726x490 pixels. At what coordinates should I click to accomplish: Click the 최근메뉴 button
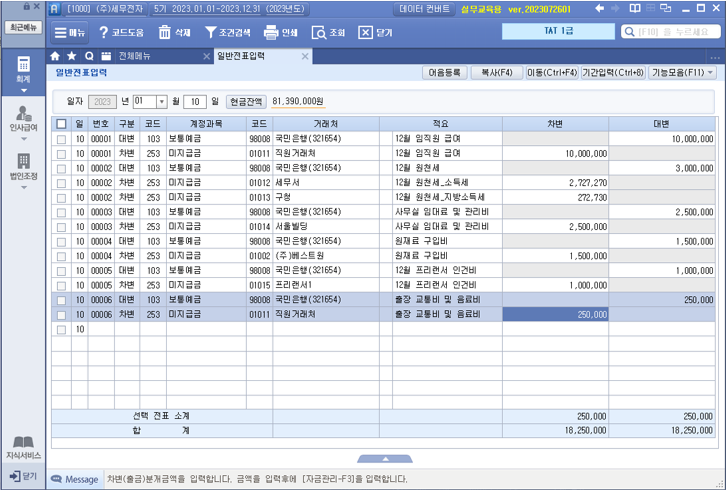tap(23, 27)
